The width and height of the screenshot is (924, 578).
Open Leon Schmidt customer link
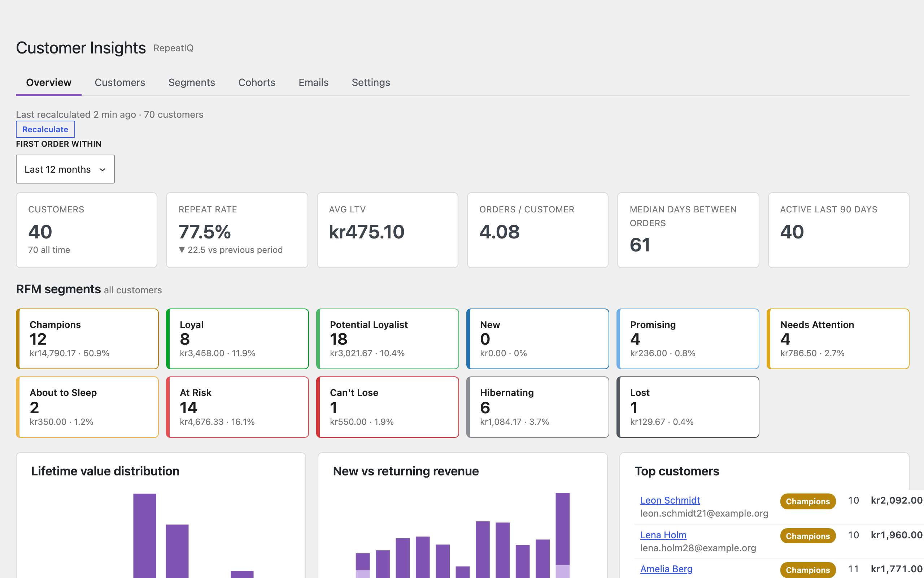coord(670,500)
